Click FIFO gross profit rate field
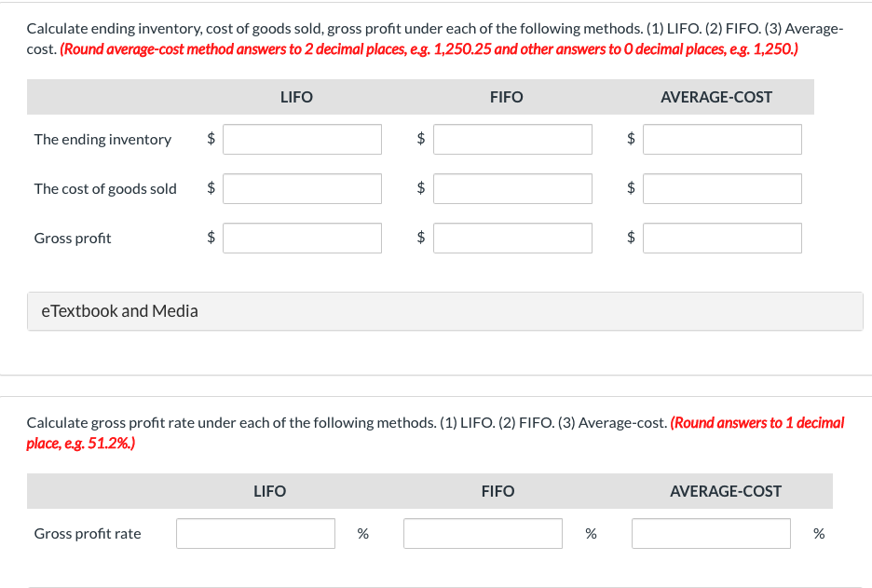 (483, 533)
